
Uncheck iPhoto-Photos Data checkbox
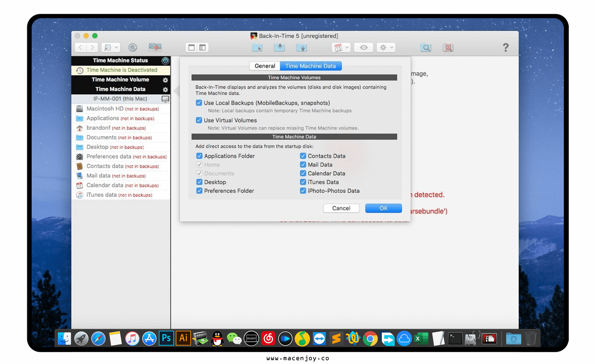tap(303, 191)
